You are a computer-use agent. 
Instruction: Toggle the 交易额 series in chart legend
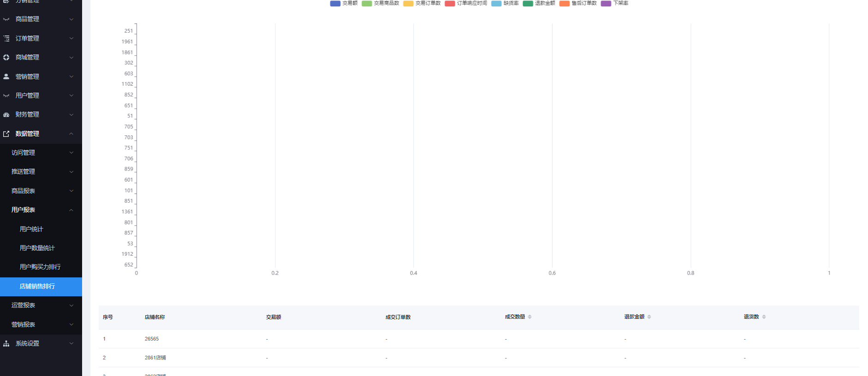[344, 3]
